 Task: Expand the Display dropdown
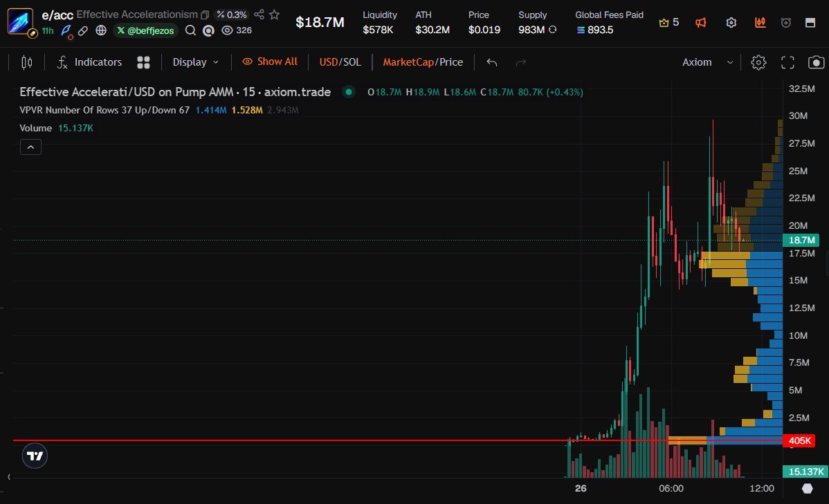coord(195,62)
